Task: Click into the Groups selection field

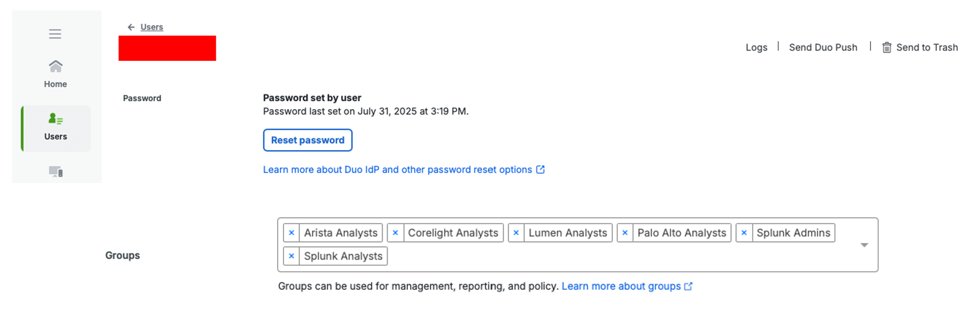Action: coord(578,245)
